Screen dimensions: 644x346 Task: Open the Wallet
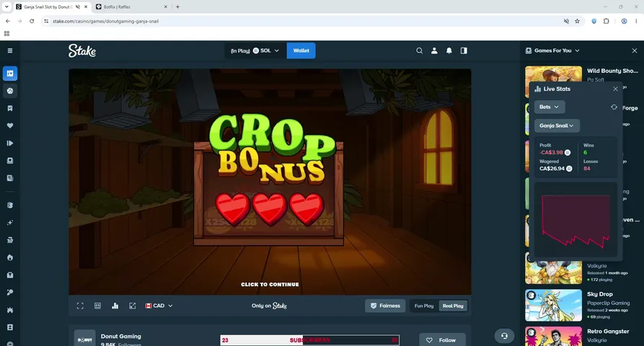(x=301, y=50)
